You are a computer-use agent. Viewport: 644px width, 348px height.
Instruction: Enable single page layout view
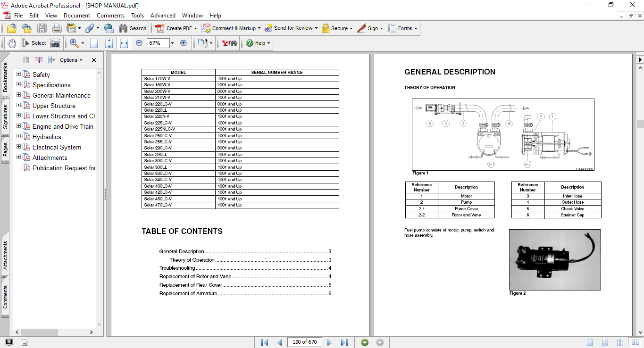(x=590, y=342)
